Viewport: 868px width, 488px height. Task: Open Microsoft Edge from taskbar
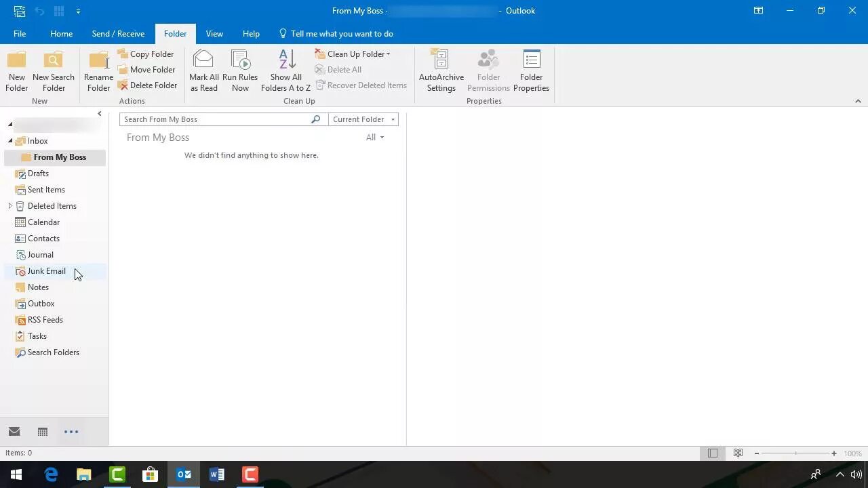tap(51, 474)
